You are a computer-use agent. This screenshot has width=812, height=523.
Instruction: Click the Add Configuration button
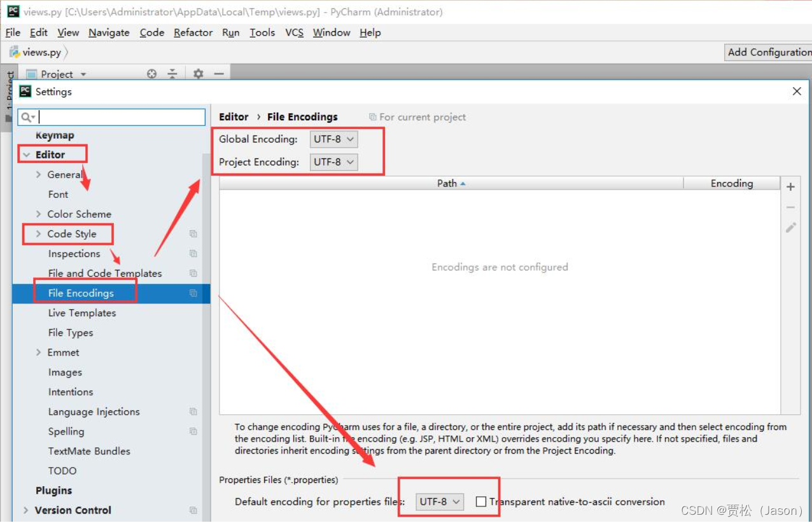click(769, 52)
